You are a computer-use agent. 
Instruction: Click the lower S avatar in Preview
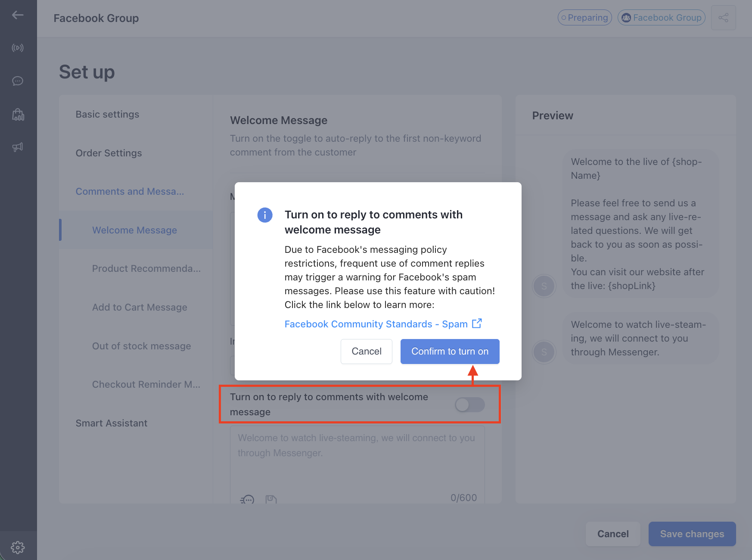(544, 352)
